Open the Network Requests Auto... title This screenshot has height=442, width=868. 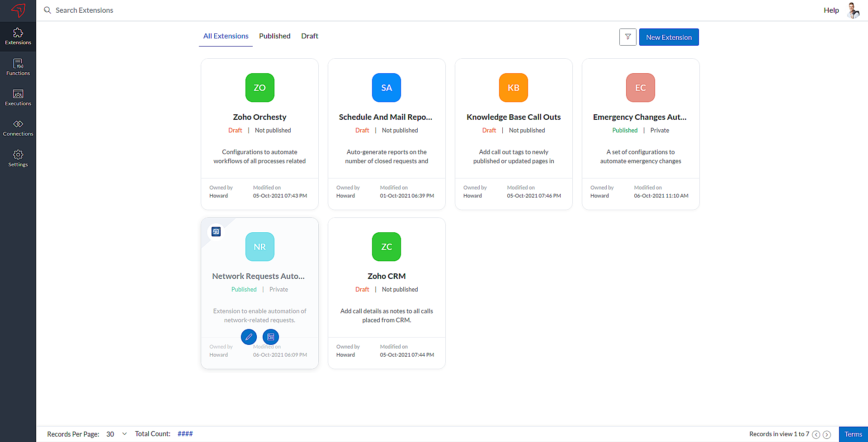coord(259,276)
